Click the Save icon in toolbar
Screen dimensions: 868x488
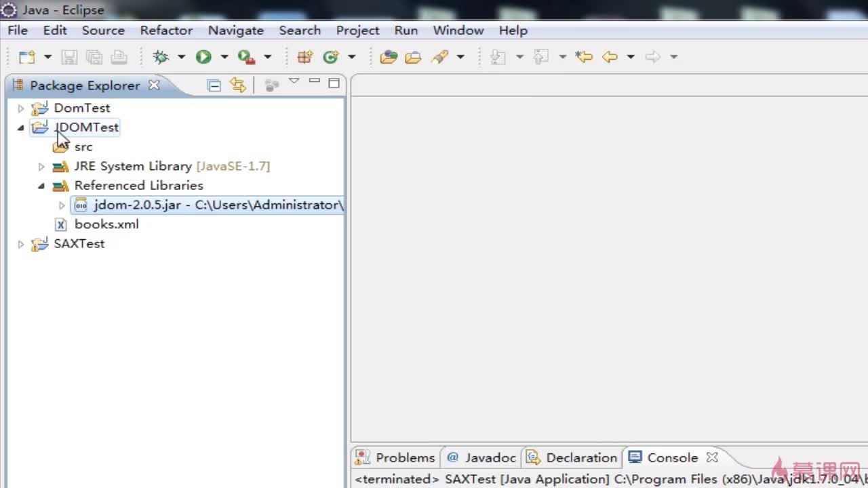coord(69,57)
